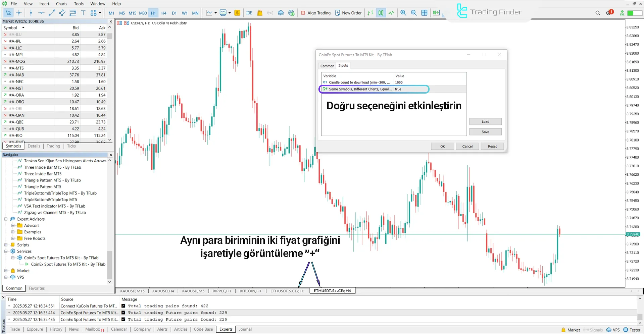Open the indicators list dropdown arrow
This screenshot has width=644, height=334.
215,13
